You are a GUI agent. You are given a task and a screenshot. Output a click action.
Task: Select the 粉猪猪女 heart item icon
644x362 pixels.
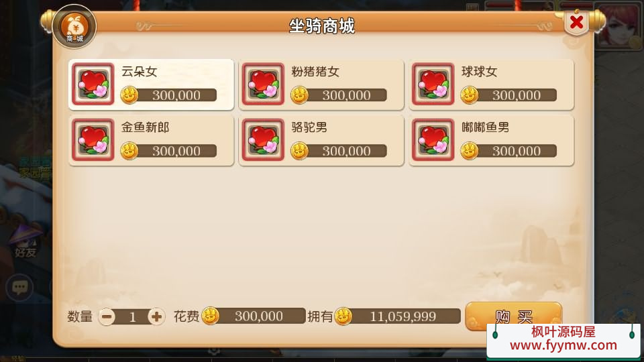[x=263, y=84]
